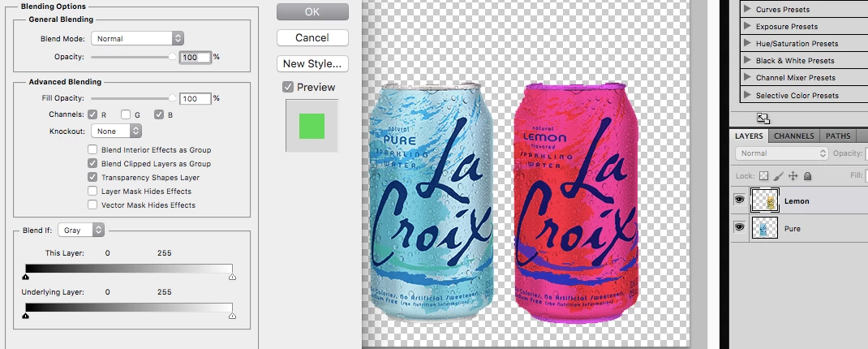
Task: Click the Fill Opacity value field
Action: pyautogui.click(x=196, y=98)
